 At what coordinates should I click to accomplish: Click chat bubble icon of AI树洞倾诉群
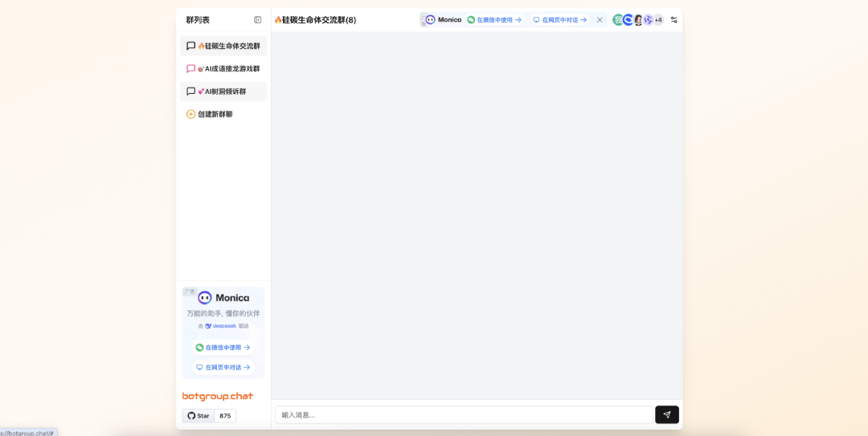(191, 92)
